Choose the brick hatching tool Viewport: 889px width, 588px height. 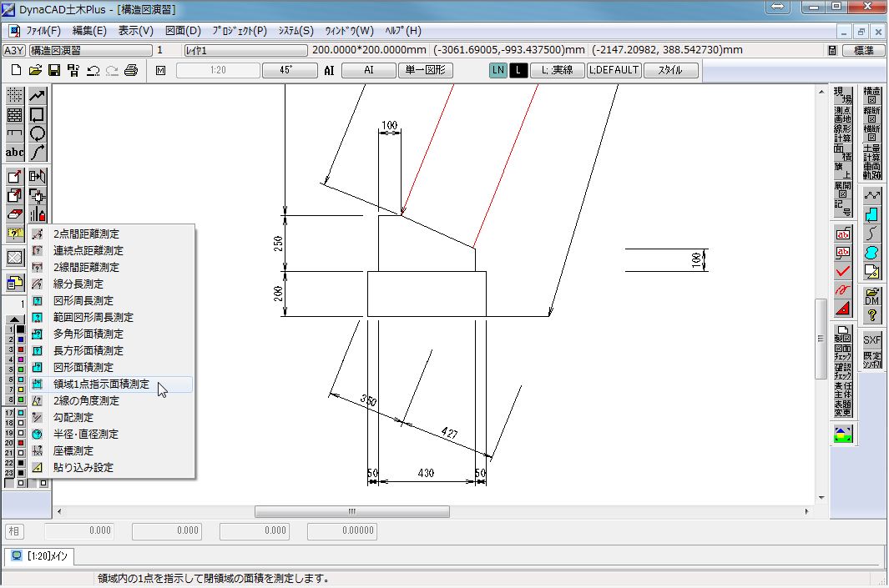[x=15, y=115]
